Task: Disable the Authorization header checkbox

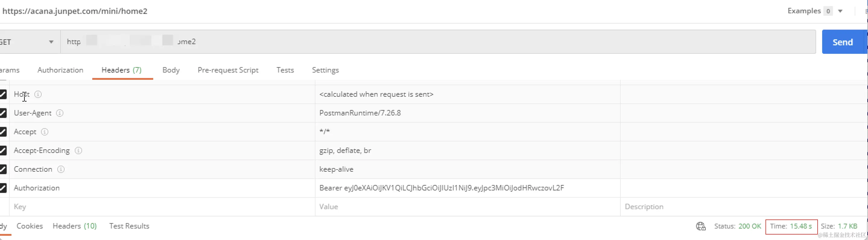Action: pos(3,188)
